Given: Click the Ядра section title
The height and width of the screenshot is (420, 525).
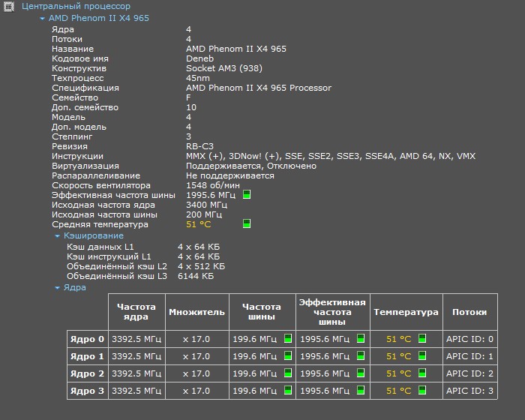Looking at the screenshot, I should (75, 288).
